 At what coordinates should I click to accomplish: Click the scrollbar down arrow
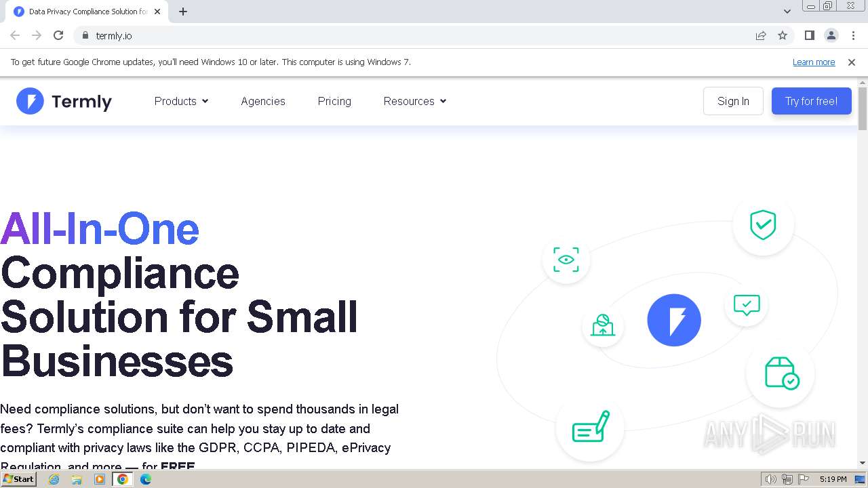point(863,463)
